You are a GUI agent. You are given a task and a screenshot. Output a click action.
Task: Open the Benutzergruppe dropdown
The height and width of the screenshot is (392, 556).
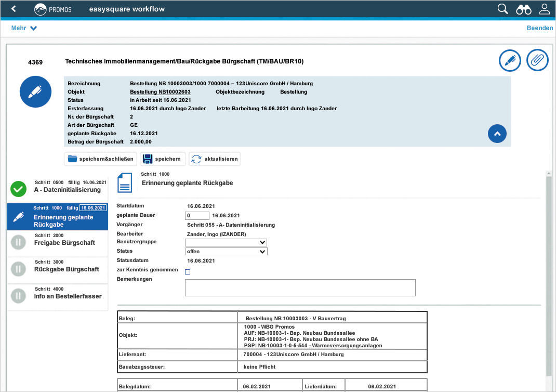point(226,242)
